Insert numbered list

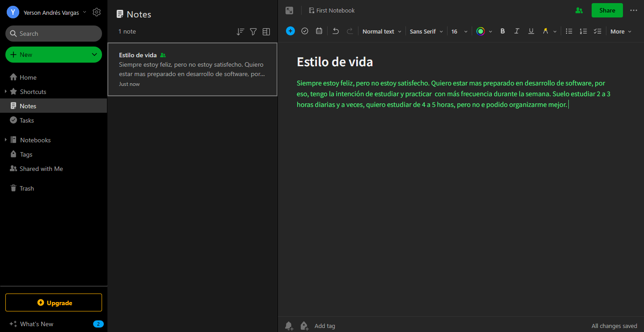[583, 31]
